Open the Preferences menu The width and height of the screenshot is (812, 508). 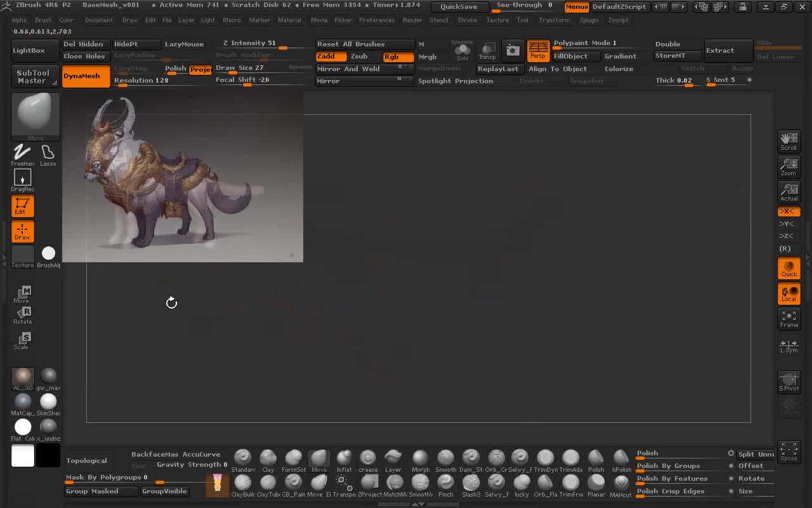377,20
